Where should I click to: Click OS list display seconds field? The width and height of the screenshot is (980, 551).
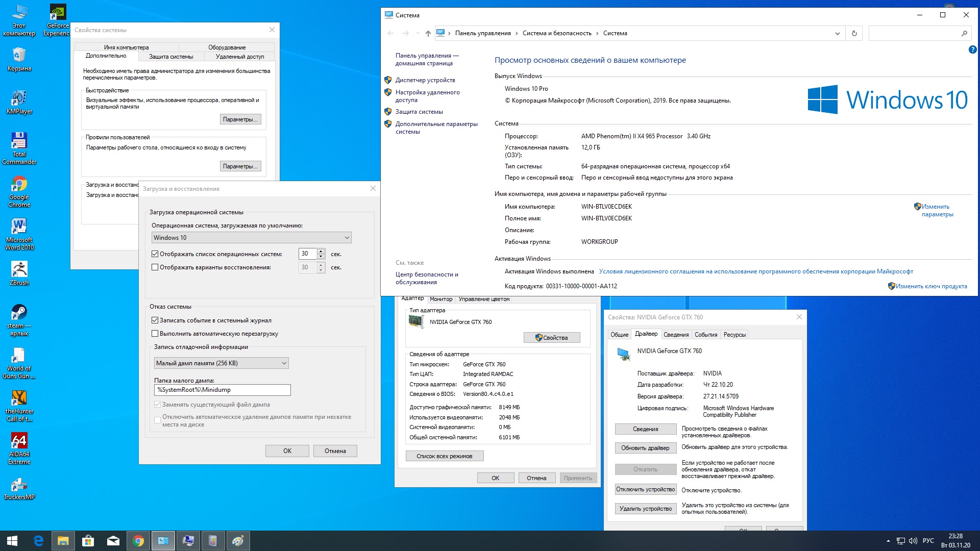(308, 254)
